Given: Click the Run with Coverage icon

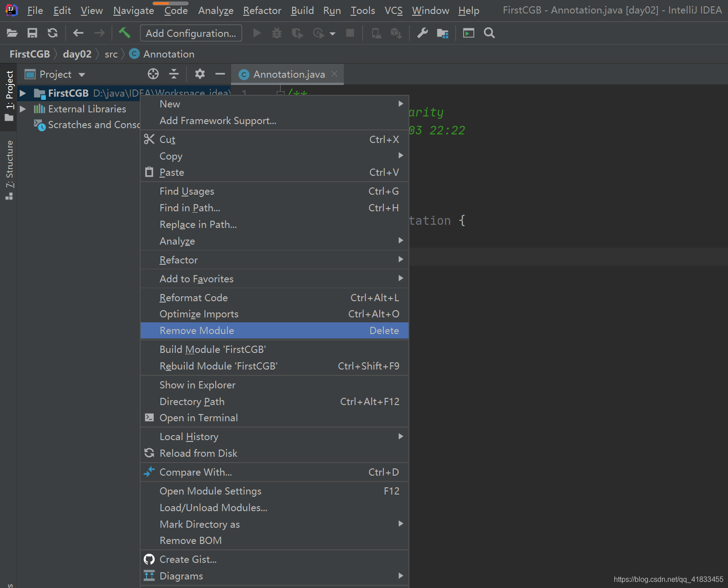Looking at the screenshot, I should (x=297, y=33).
